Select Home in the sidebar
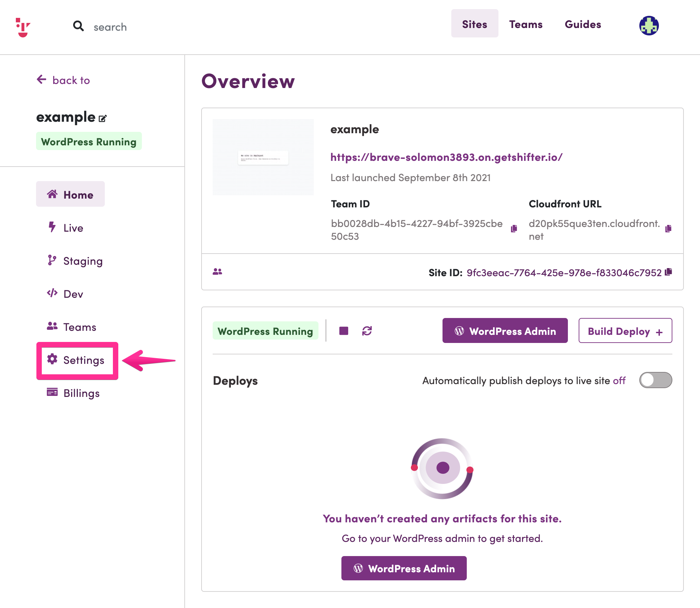Screen dimensions: 700x608 [70, 195]
